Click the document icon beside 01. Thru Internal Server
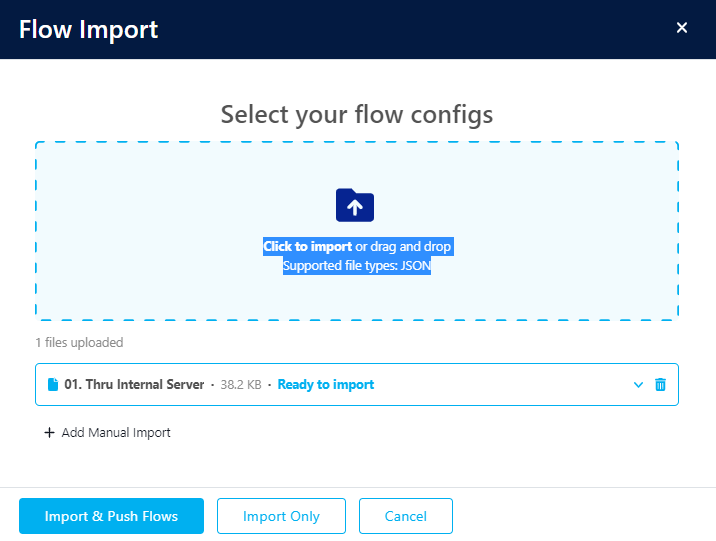The width and height of the screenshot is (716, 541). pos(53,385)
